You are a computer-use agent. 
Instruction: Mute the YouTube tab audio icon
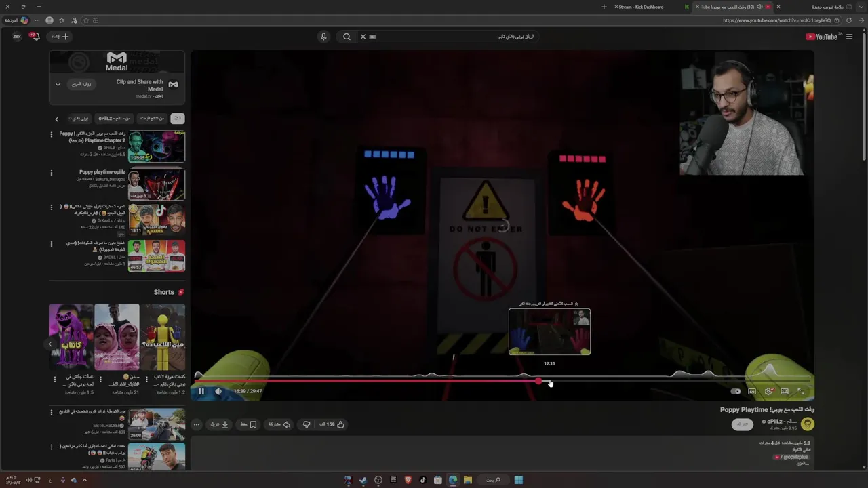pos(759,7)
